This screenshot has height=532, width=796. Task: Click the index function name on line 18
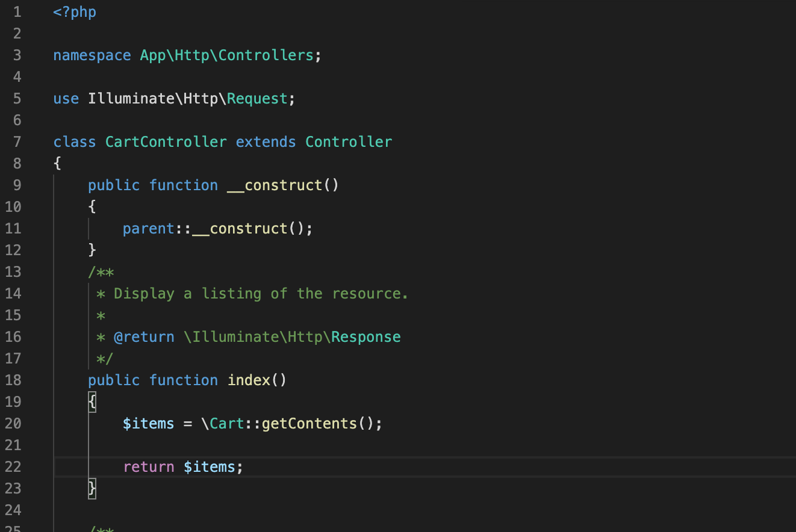click(249, 380)
